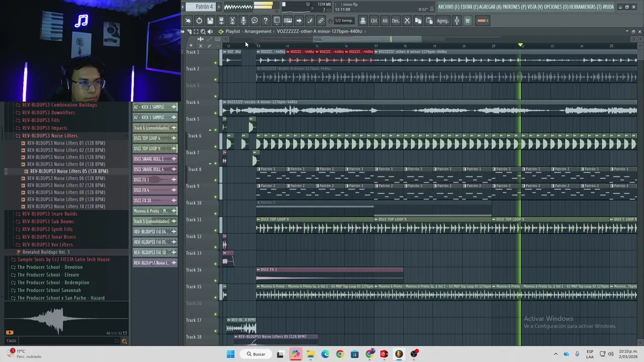Toggle mute dot for Track 2
Image resolution: width=644 pixels, height=362 pixels.
point(216,79)
